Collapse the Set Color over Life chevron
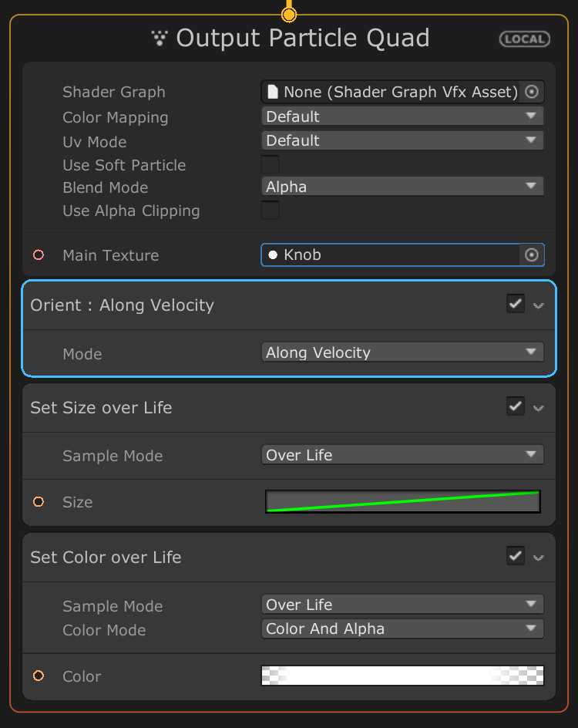 (539, 558)
